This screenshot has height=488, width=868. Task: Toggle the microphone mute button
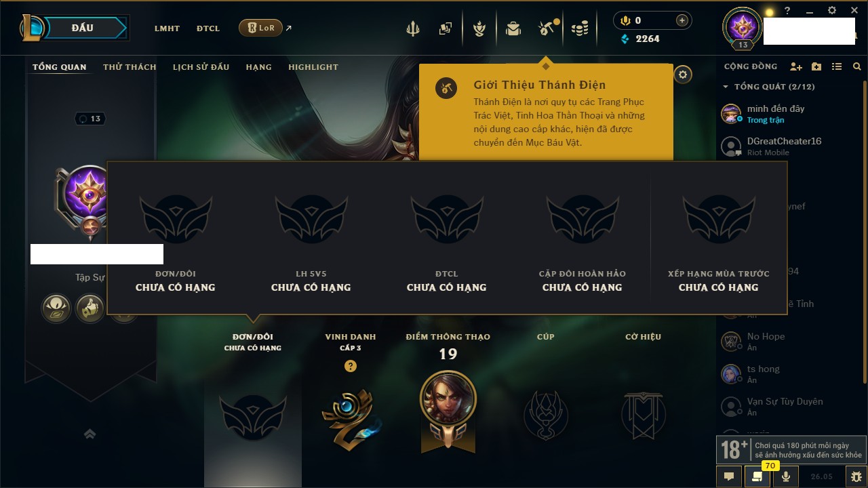pos(785,476)
